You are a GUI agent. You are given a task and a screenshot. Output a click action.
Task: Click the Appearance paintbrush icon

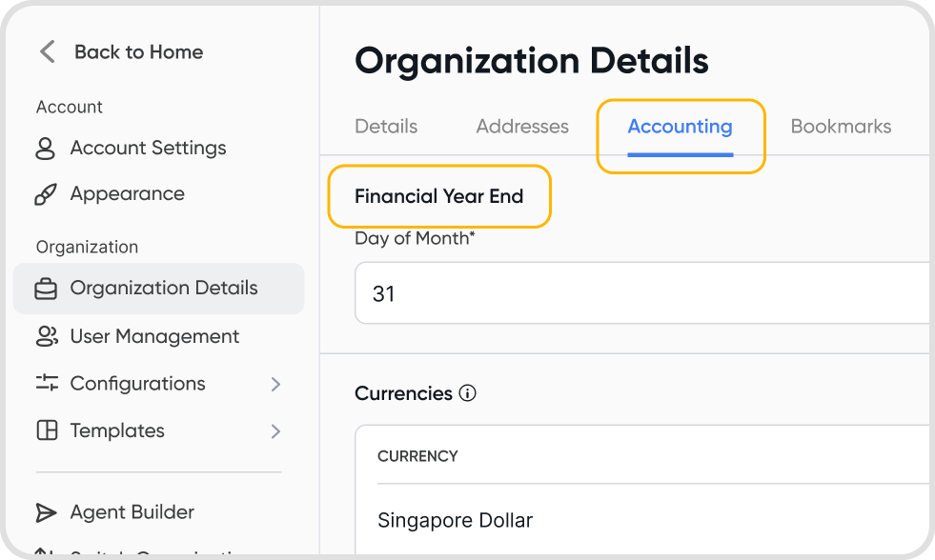coord(46,194)
